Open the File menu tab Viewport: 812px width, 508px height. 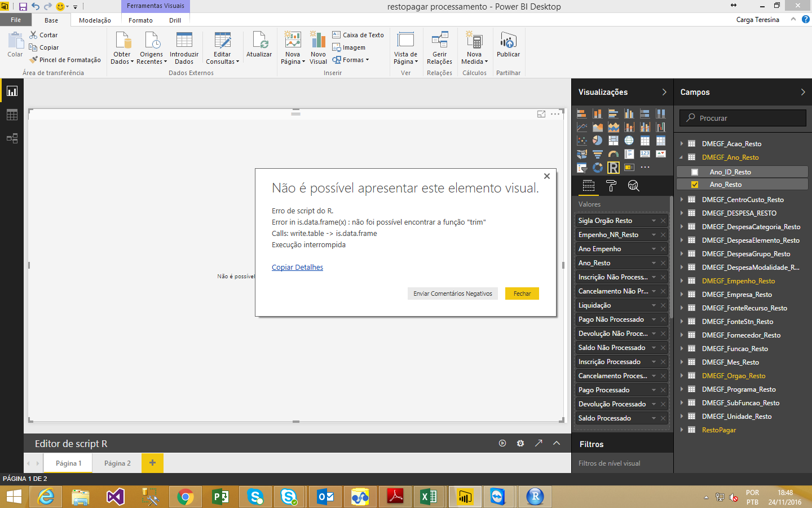pyautogui.click(x=16, y=20)
